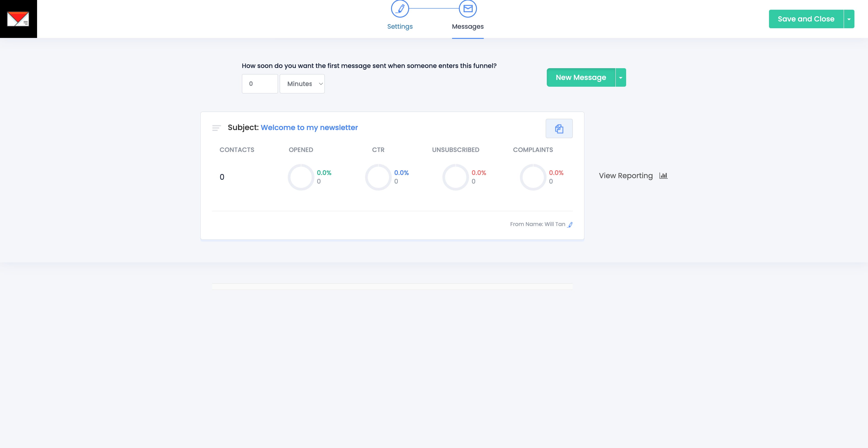Duplicate the Welcome newsletter message

pos(559,128)
